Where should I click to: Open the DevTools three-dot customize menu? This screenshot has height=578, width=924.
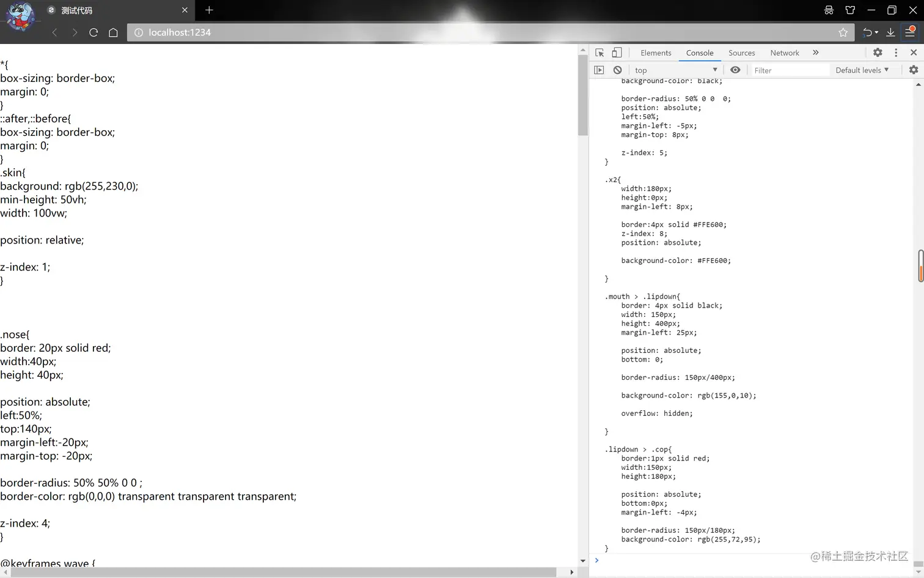(x=896, y=53)
